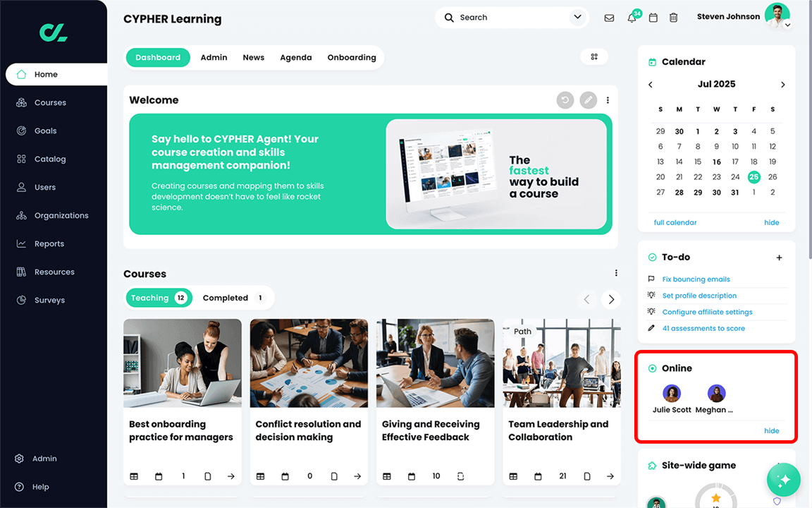Open arrow on Conflict resolution card
812x508 pixels.
click(357, 476)
